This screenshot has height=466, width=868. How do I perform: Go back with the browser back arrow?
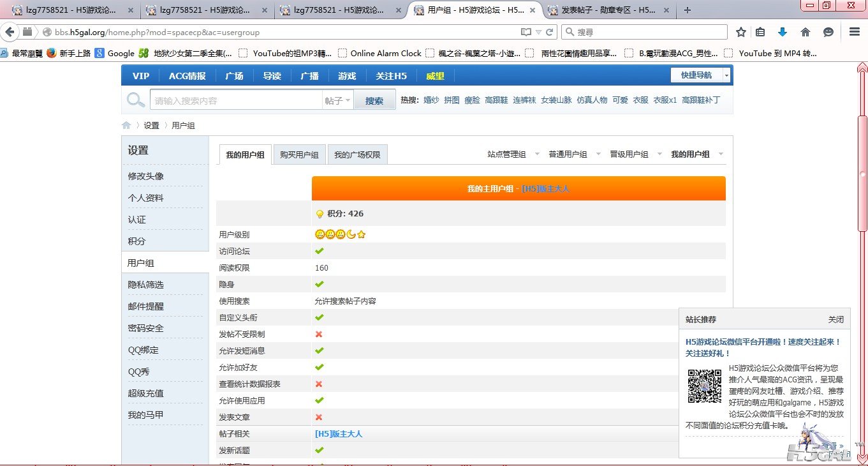click(x=10, y=32)
